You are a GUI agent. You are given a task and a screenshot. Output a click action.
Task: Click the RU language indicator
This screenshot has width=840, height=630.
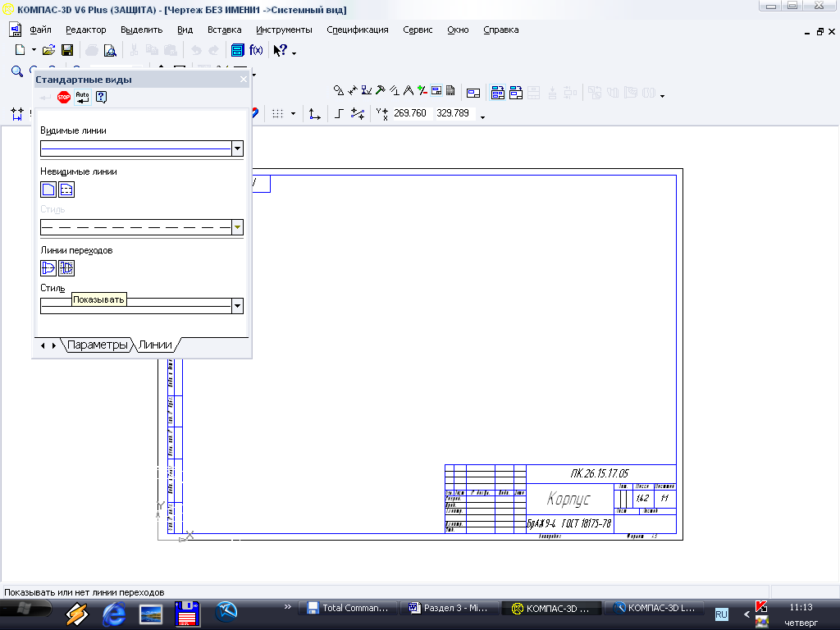722,614
